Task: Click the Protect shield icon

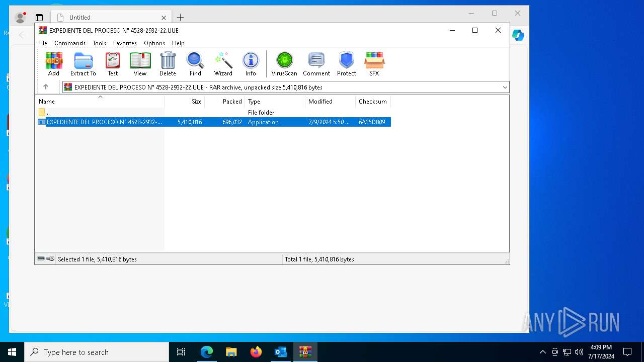Action: pyautogui.click(x=347, y=64)
